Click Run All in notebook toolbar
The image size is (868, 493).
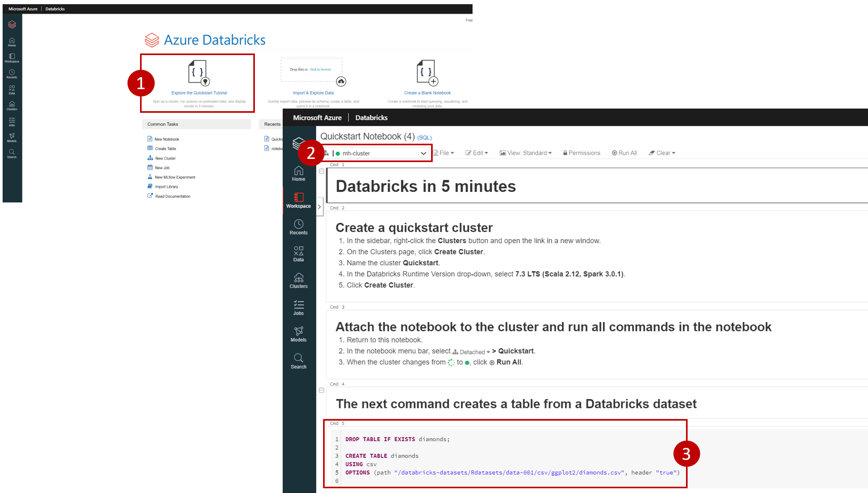click(x=624, y=153)
